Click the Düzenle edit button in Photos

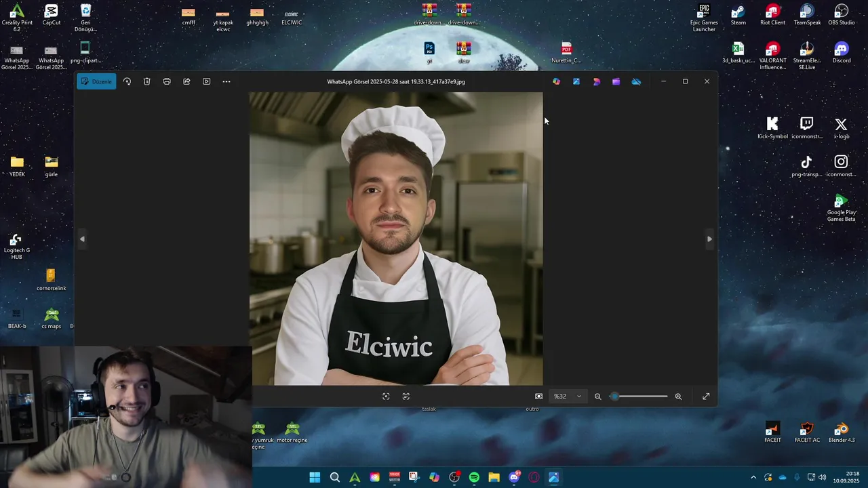click(x=96, y=81)
